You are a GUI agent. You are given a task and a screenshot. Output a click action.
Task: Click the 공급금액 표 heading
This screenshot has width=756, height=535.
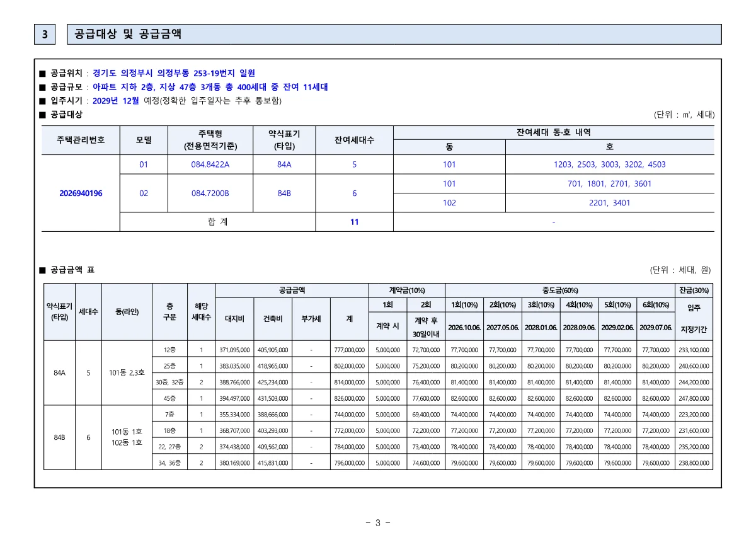72,270
